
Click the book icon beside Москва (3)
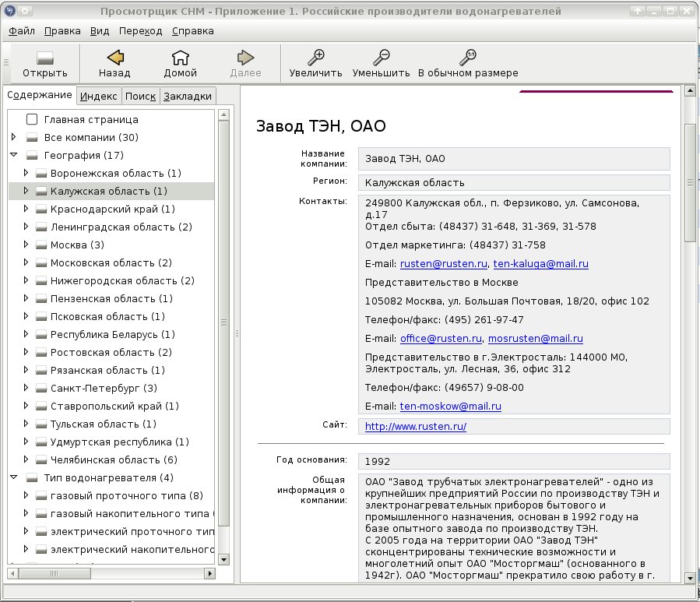(x=41, y=245)
